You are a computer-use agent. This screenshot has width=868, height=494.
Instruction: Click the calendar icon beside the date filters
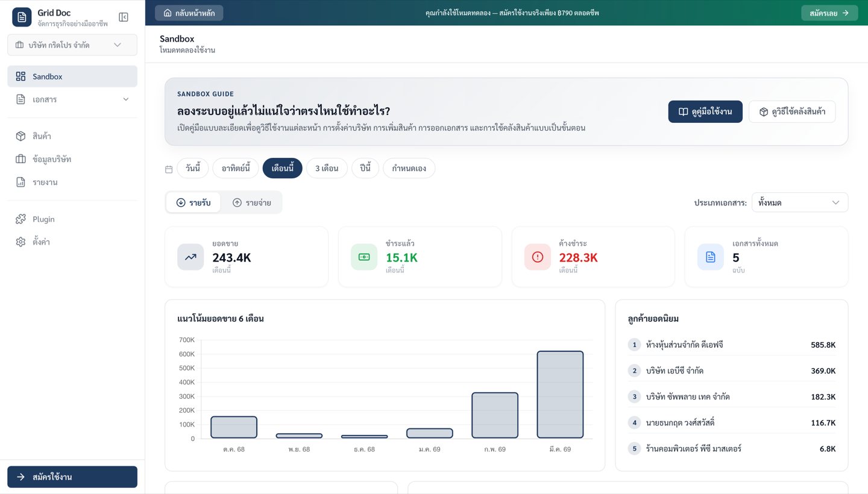coord(169,169)
